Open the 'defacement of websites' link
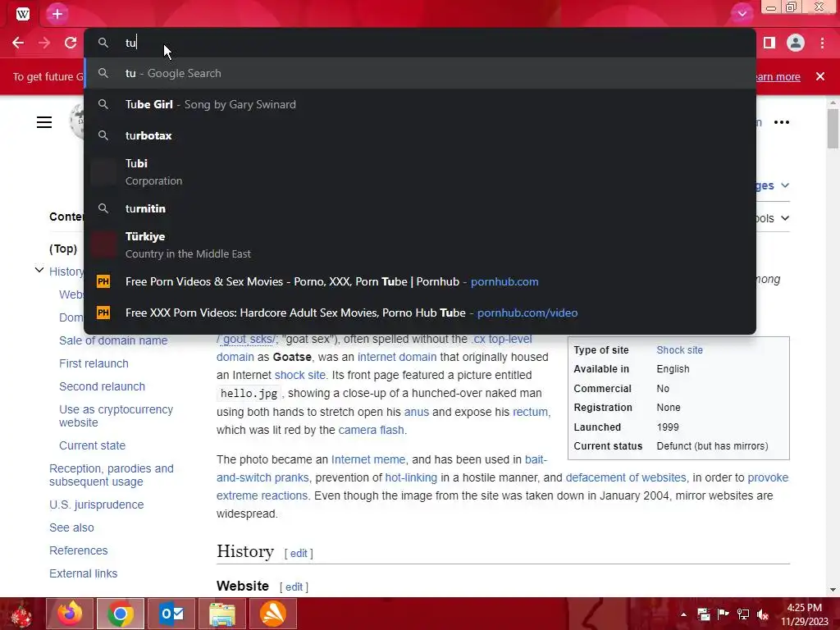840x630 pixels. [x=626, y=478]
